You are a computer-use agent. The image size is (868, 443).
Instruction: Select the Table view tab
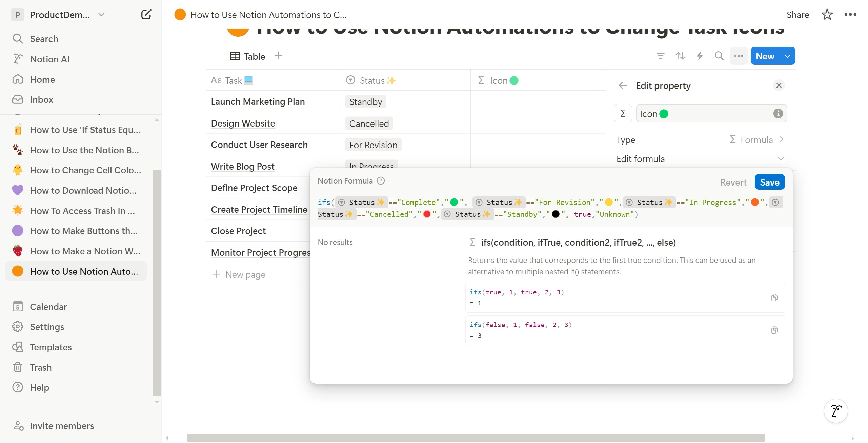[247, 56]
